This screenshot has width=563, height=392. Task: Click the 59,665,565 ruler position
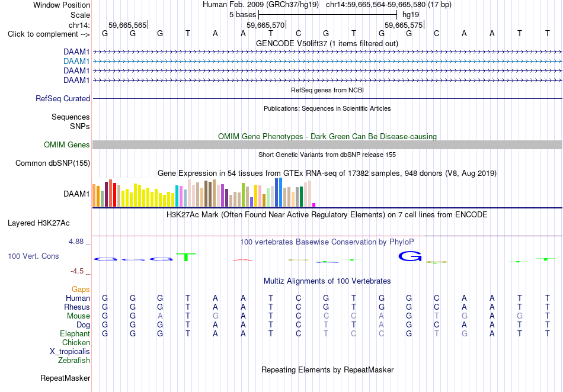127,25
